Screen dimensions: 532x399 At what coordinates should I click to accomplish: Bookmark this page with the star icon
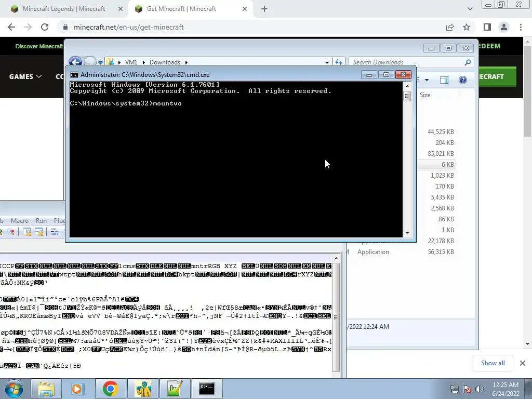click(x=467, y=27)
